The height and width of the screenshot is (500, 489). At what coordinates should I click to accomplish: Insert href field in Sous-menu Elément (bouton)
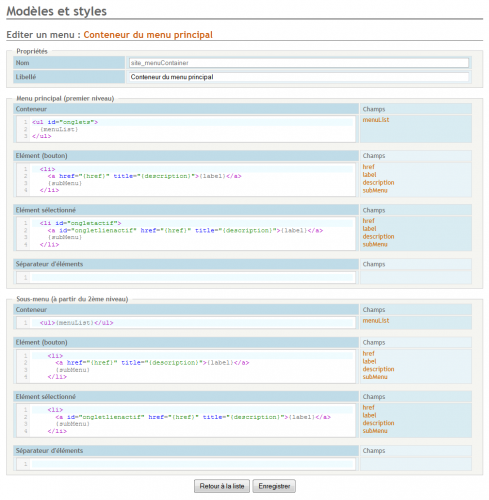[x=368, y=353]
